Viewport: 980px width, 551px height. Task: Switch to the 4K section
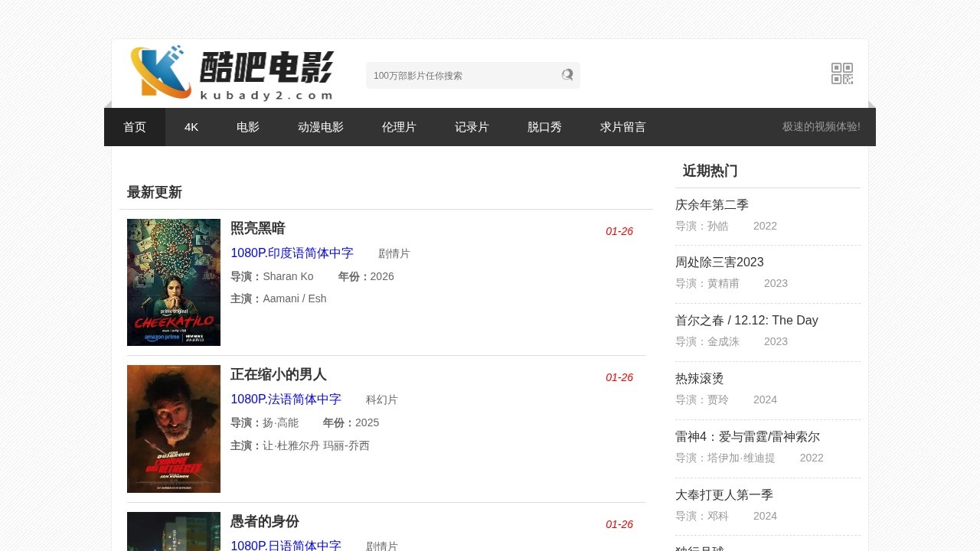pos(191,127)
